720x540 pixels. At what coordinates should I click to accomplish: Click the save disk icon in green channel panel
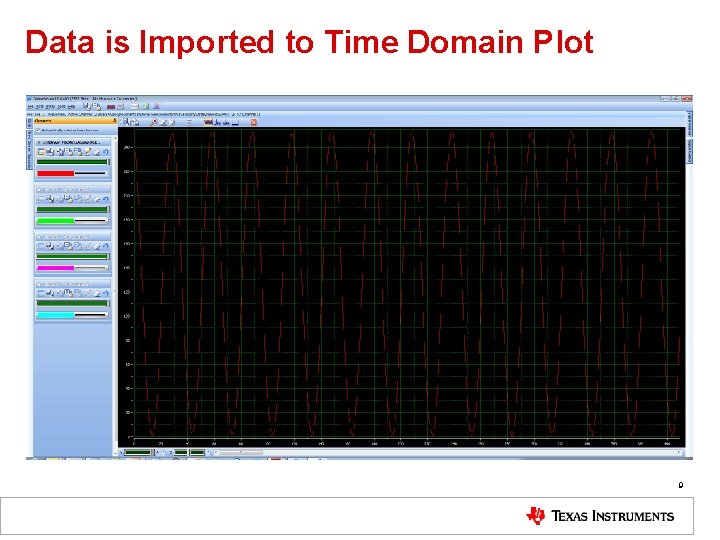pyautogui.click(x=50, y=199)
